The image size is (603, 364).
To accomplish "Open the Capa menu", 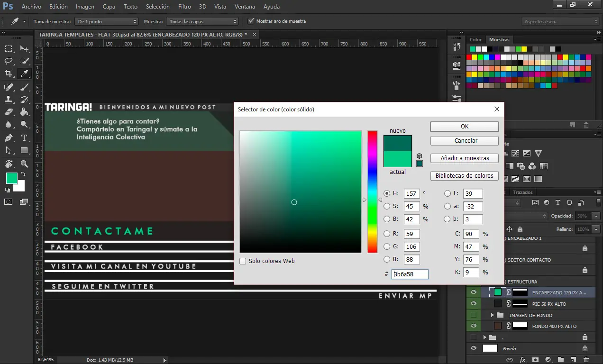I will tap(109, 7).
